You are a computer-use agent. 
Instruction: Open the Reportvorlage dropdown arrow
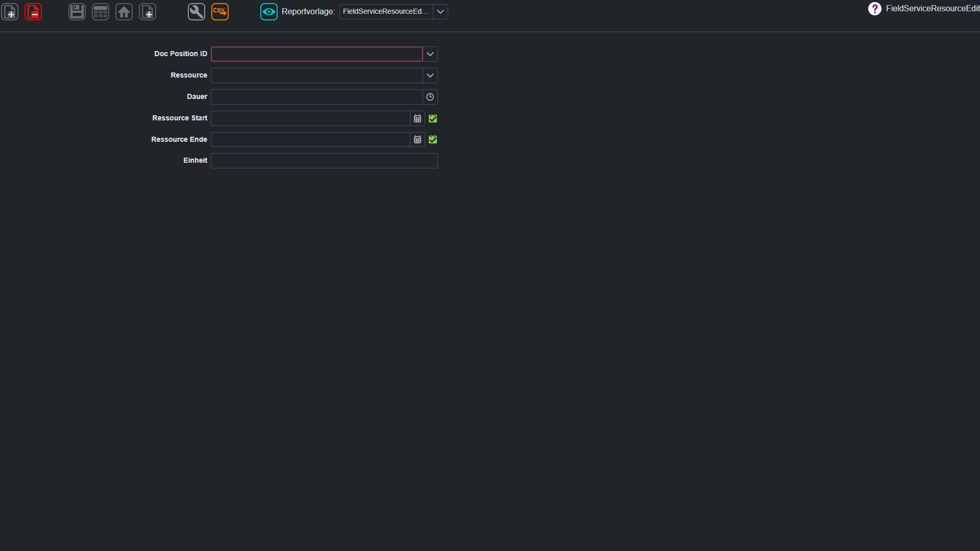click(x=440, y=12)
